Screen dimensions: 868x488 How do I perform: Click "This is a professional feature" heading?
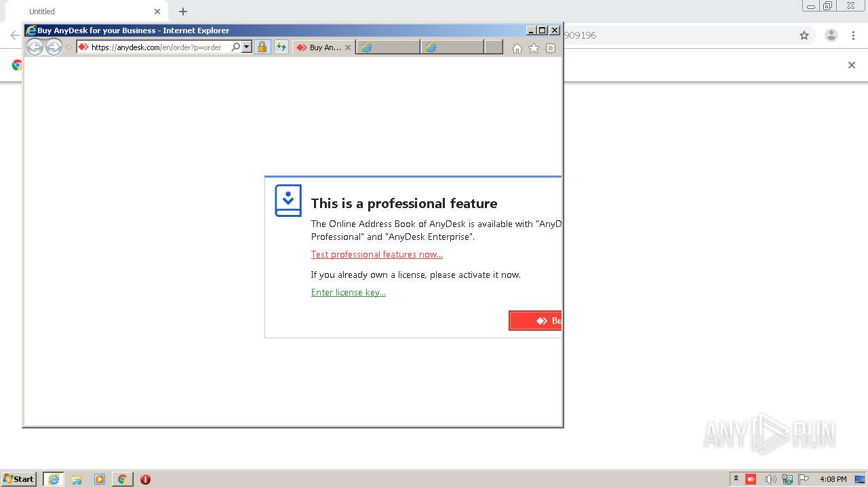(x=403, y=203)
